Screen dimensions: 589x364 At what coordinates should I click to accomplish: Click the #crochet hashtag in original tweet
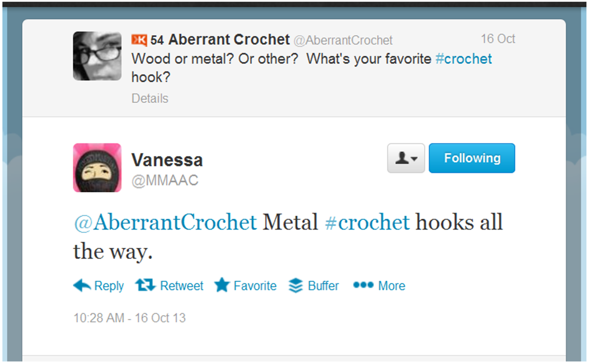pyautogui.click(x=463, y=59)
